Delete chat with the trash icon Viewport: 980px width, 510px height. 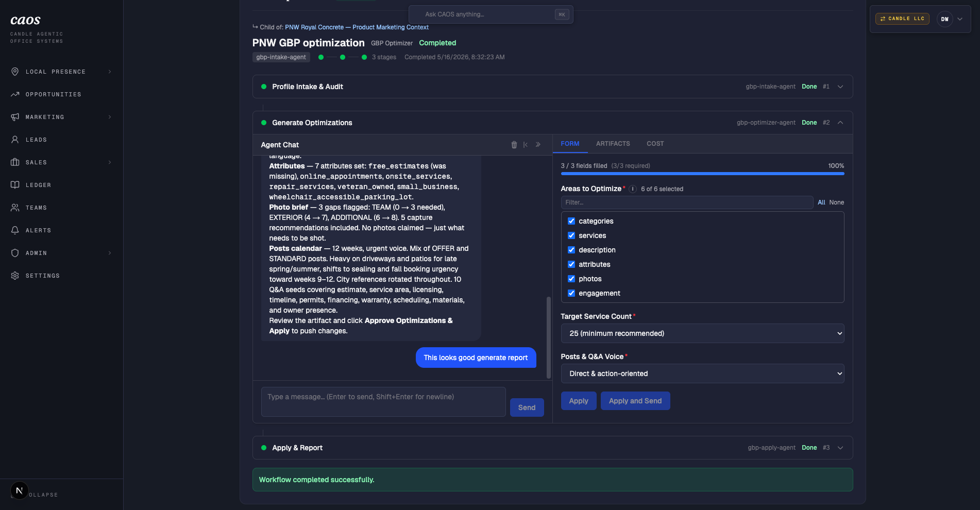[514, 145]
